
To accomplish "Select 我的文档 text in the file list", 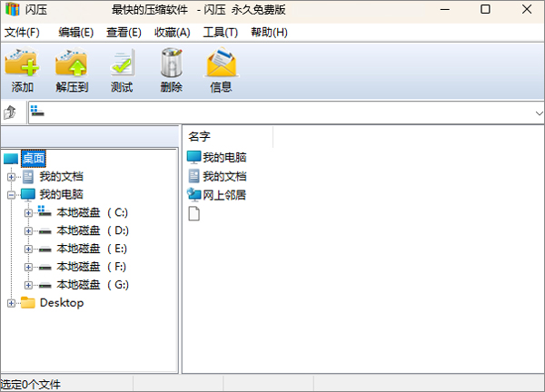I will (x=224, y=176).
